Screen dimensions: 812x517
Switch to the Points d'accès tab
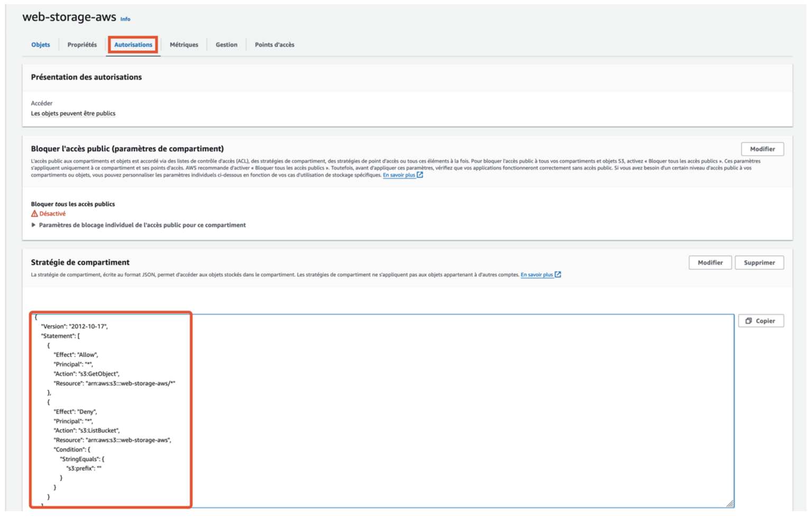click(274, 44)
